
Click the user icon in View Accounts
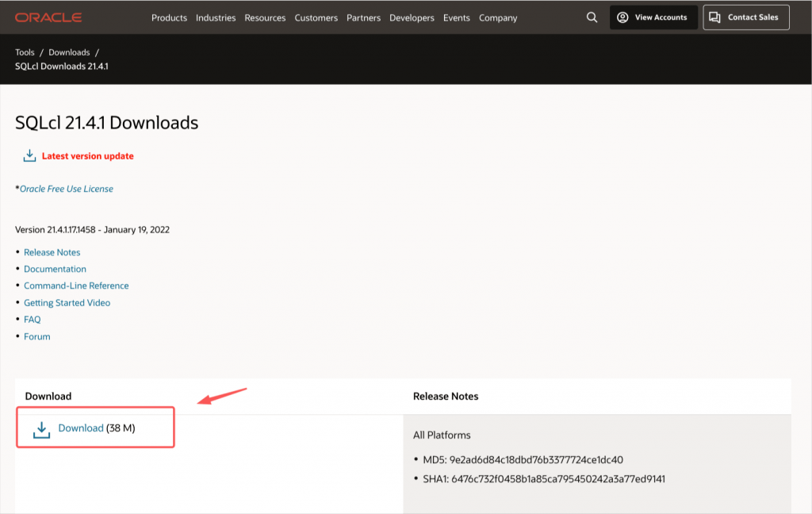[622, 17]
